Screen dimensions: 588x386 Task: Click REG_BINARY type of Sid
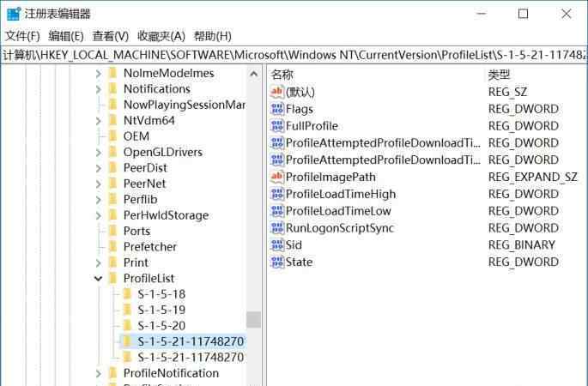522,245
